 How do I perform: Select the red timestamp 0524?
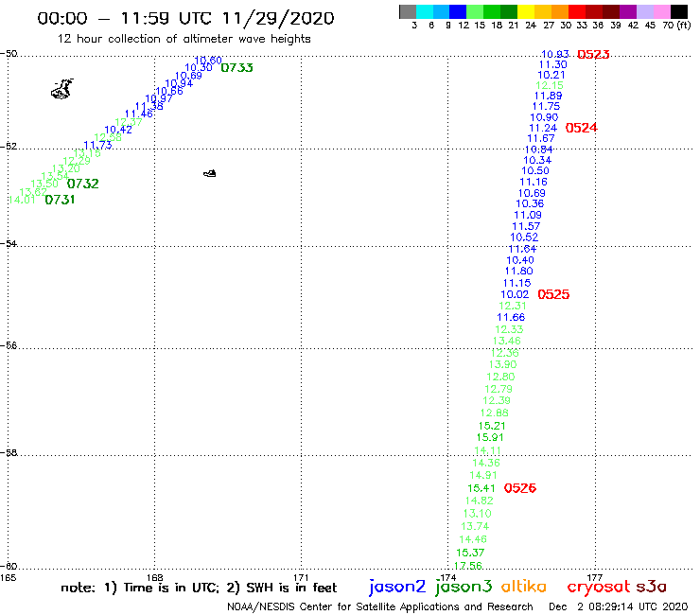click(x=581, y=128)
